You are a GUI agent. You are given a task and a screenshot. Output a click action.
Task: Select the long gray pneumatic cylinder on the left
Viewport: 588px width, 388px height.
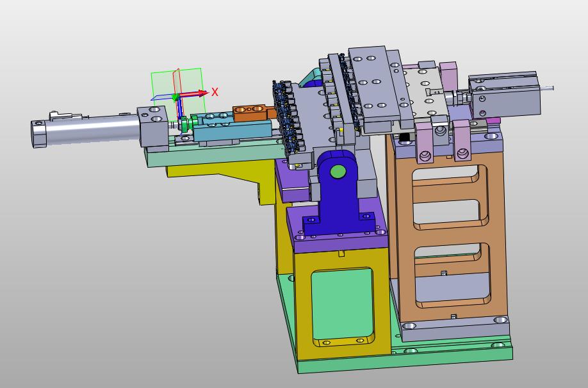coord(92,129)
